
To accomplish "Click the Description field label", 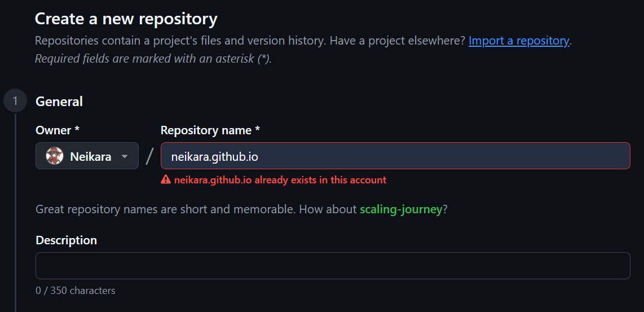I will coord(66,240).
